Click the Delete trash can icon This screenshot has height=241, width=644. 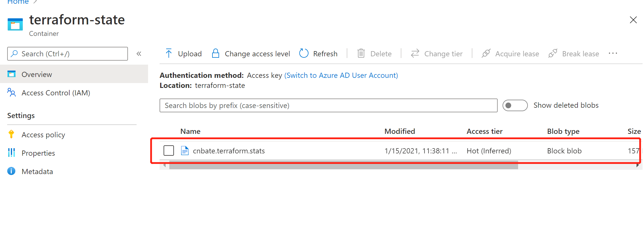(361, 53)
